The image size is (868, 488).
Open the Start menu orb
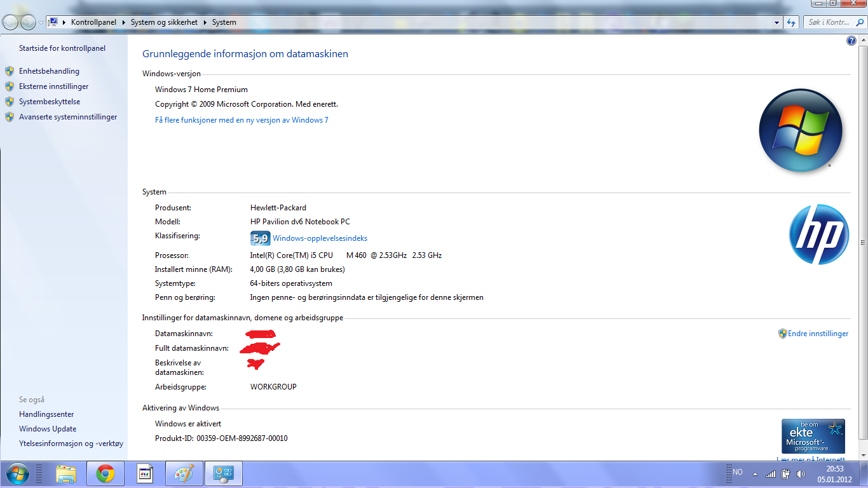tap(17, 474)
